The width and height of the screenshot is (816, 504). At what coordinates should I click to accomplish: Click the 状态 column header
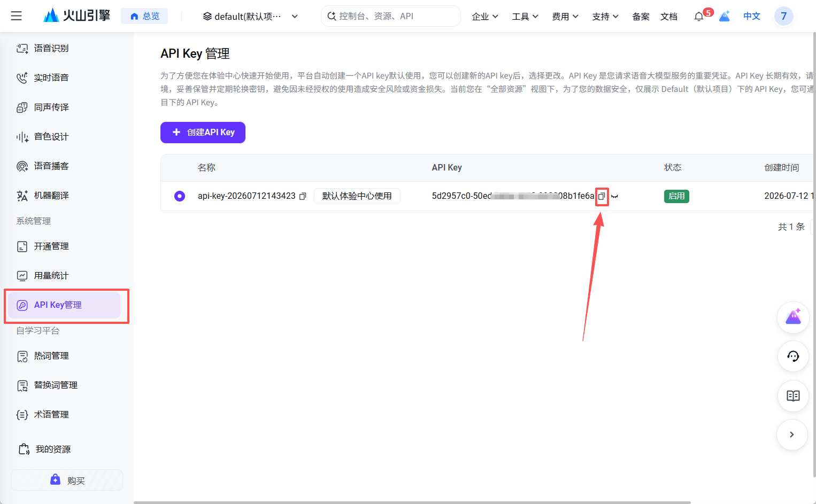pos(673,168)
